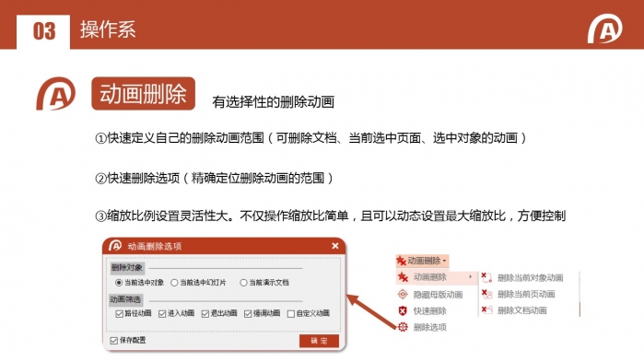The height and width of the screenshot is (362, 644).
Task: Click the logo icon in the top-right header
Action: (604, 29)
